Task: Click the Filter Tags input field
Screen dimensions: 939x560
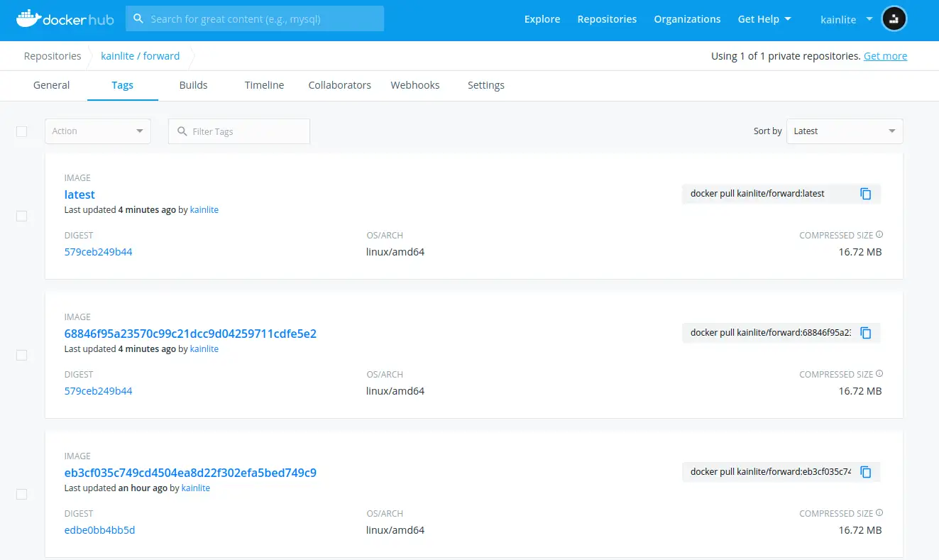Action: (x=239, y=131)
